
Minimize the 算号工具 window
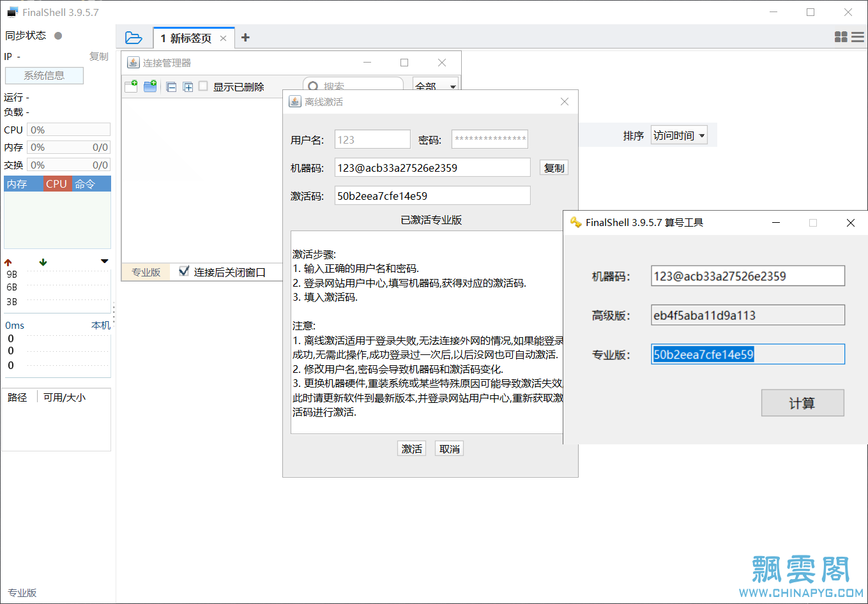[776, 223]
